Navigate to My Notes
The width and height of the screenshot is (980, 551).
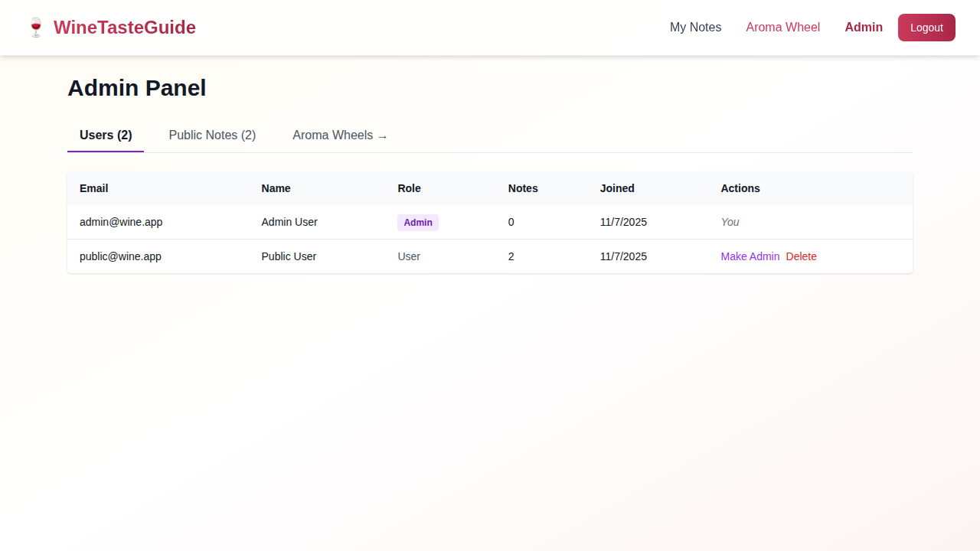(x=695, y=27)
